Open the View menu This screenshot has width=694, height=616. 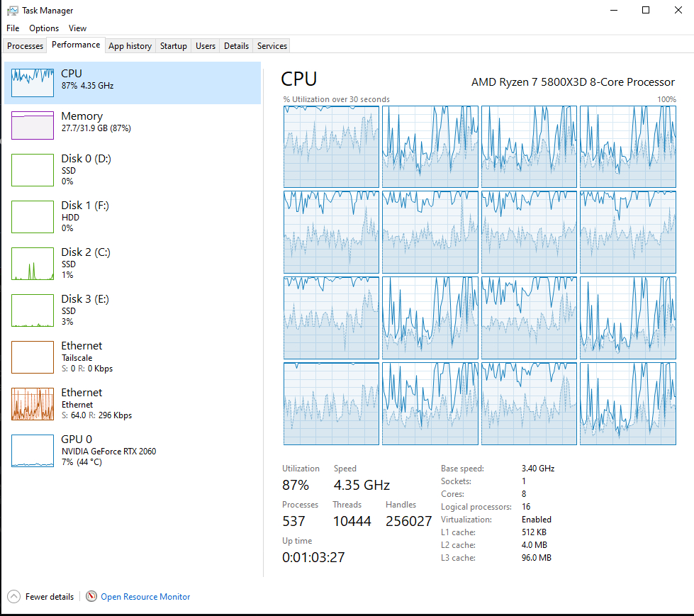pos(77,28)
